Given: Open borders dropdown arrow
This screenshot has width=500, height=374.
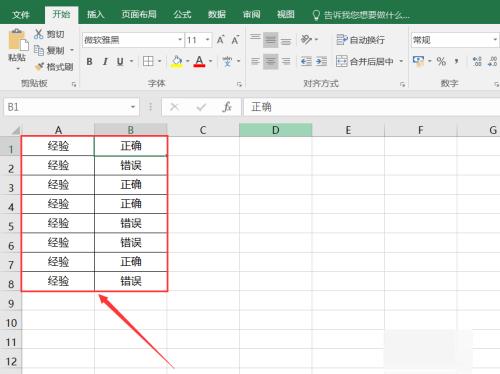Looking at the screenshot, I should pyautogui.click(x=159, y=61).
